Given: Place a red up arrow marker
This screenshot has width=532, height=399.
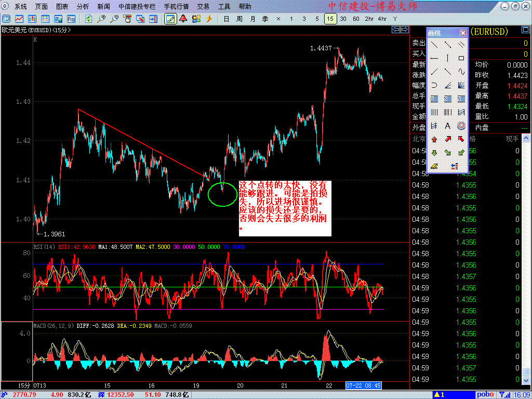Looking at the screenshot, I should coord(434,139).
